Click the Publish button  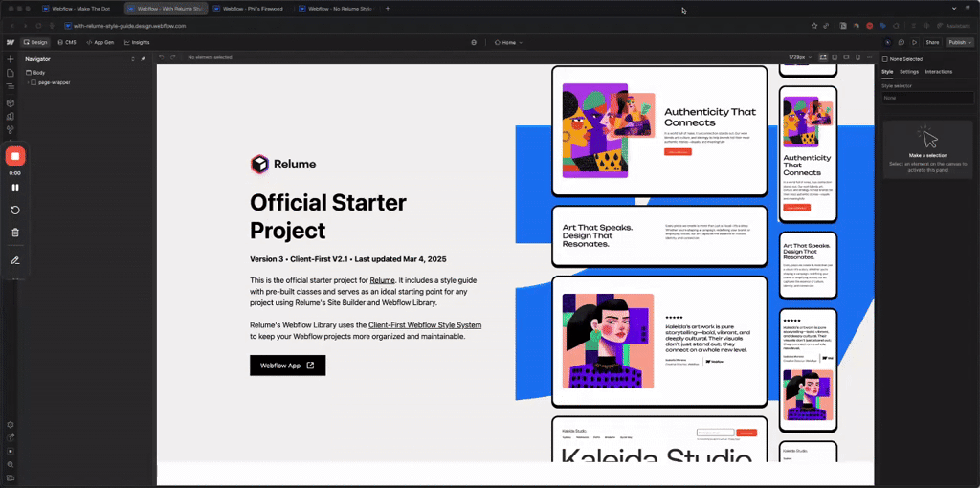point(959,42)
